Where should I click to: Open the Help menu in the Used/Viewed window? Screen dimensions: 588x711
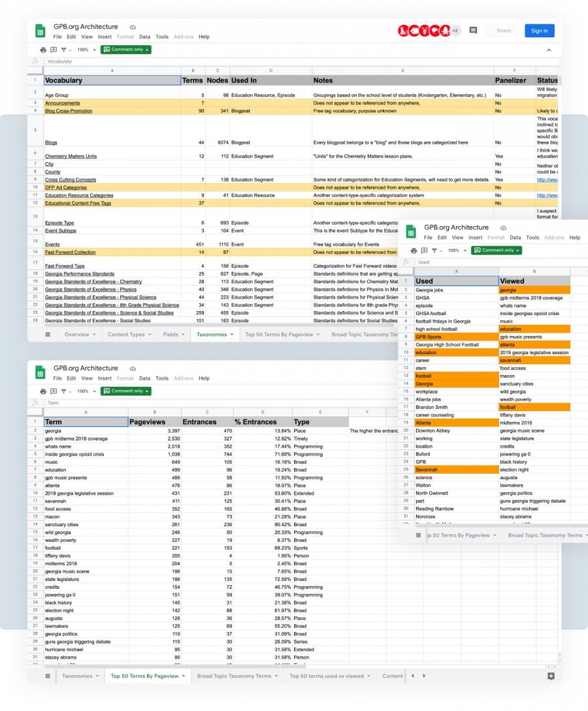(574, 238)
